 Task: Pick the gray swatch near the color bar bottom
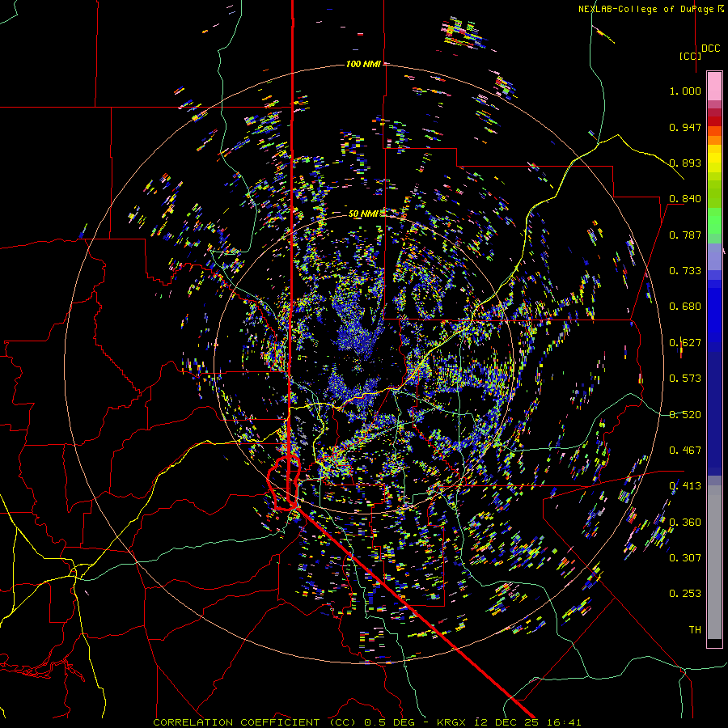tap(714, 566)
